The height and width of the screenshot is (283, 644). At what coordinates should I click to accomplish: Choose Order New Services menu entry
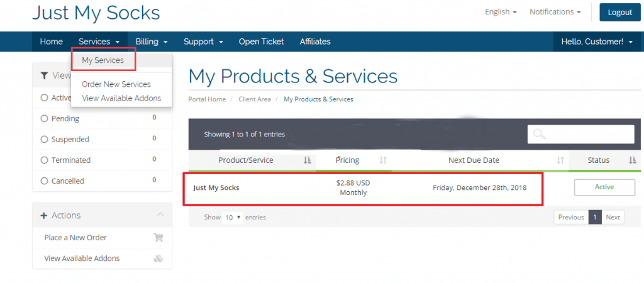click(x=116, y=84)
